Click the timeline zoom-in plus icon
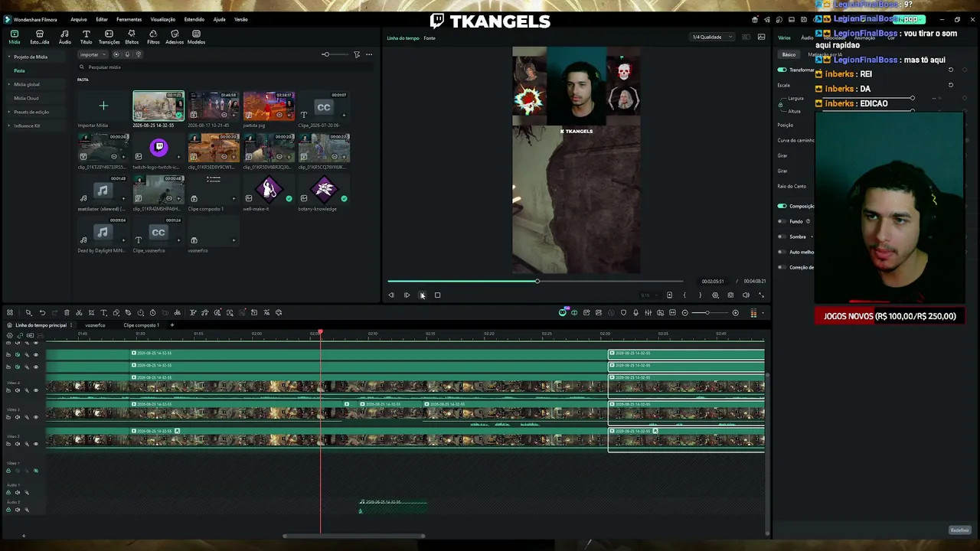 pyautogui.click(x=735, y=312)
